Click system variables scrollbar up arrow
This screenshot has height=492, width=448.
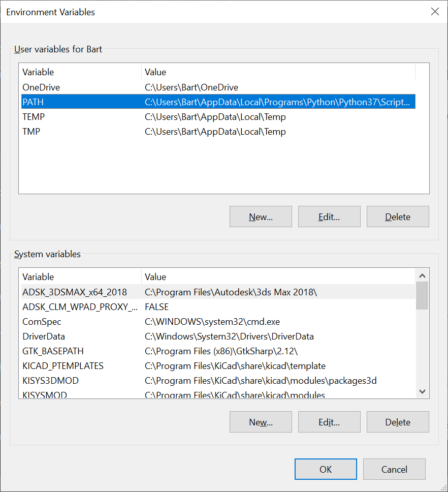click(422, 276)
